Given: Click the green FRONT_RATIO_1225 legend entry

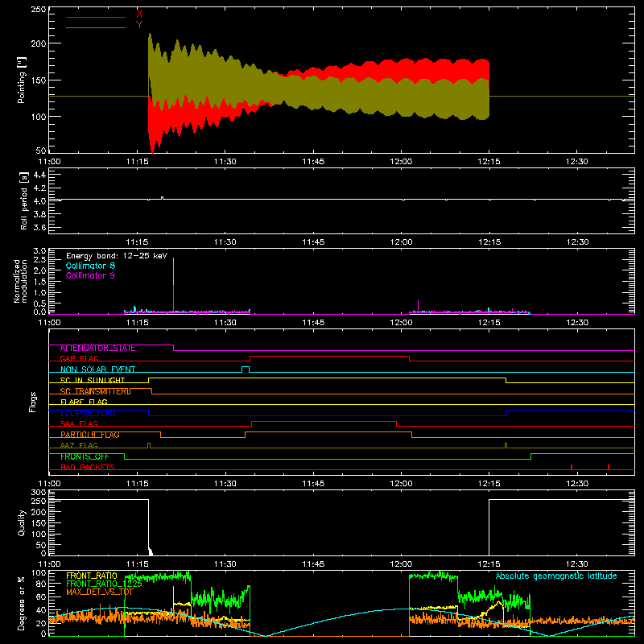Looking at the screenshot, I should 105,584.
